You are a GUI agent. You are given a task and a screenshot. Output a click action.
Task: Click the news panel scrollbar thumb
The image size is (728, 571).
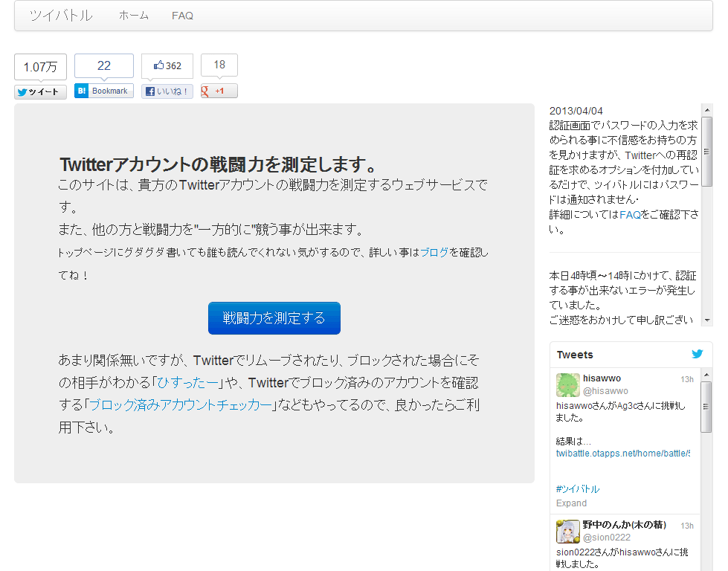coord(706,152)
